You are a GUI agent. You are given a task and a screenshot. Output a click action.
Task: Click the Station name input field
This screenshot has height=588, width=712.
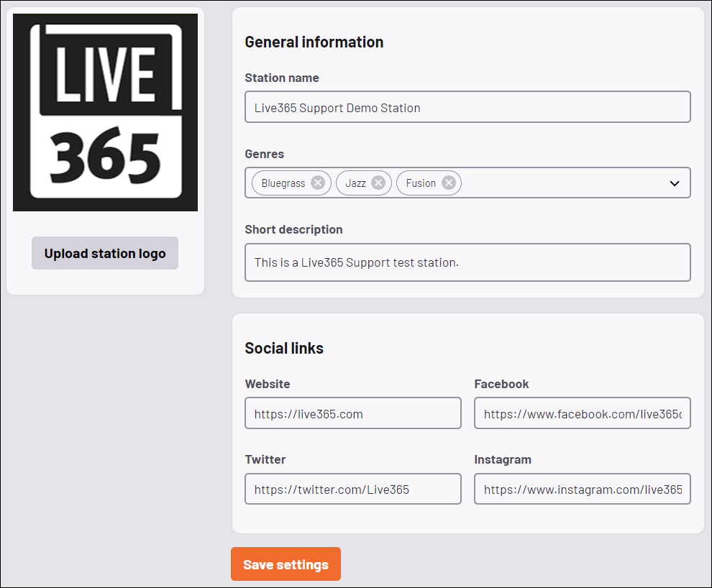[x=467, y=107]
